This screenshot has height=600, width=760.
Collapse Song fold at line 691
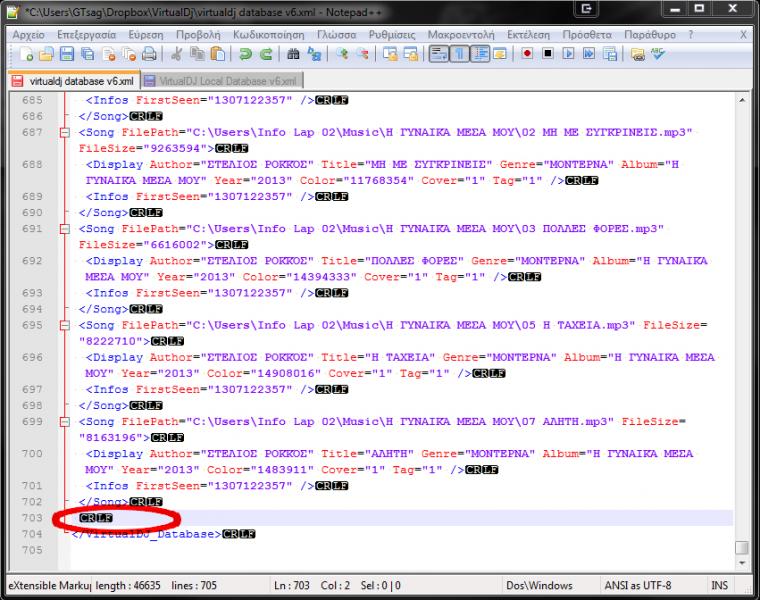[x=64, y=229]
